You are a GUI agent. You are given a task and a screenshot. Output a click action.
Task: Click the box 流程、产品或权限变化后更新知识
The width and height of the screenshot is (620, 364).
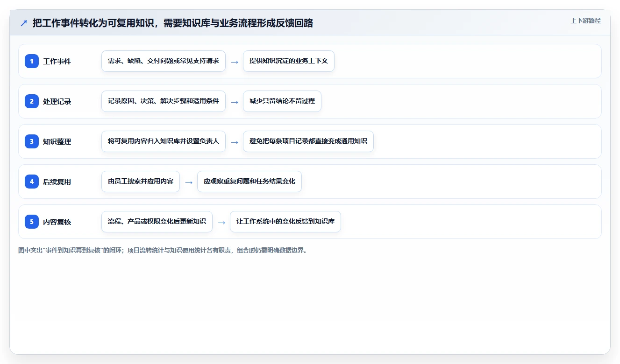pyautogui.click(x=157, y=222)
